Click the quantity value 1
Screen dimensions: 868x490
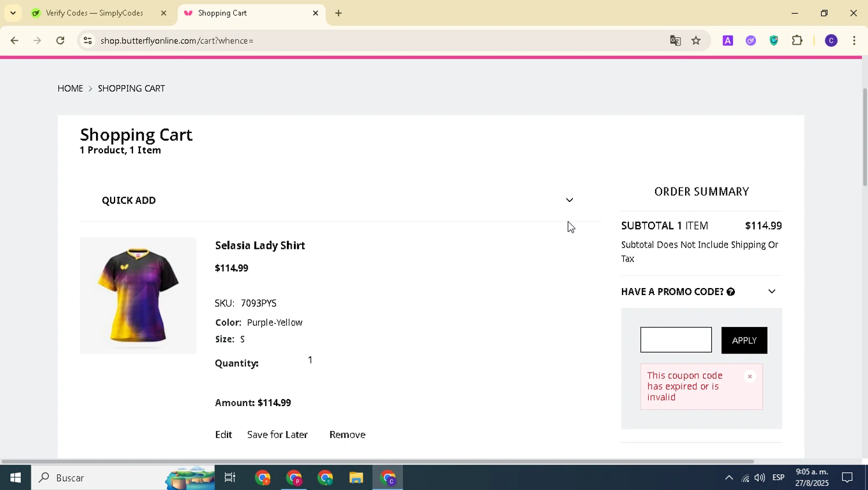pos(310,360)
